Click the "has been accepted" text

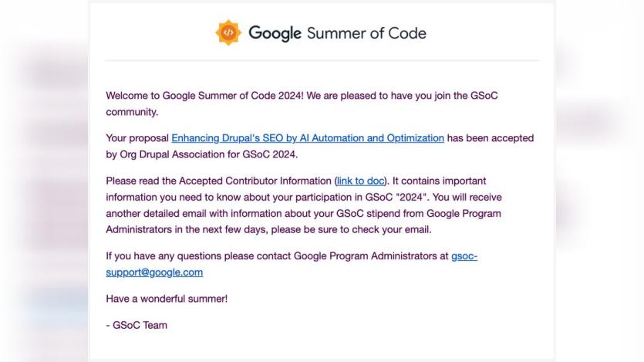tap(491, 138)
